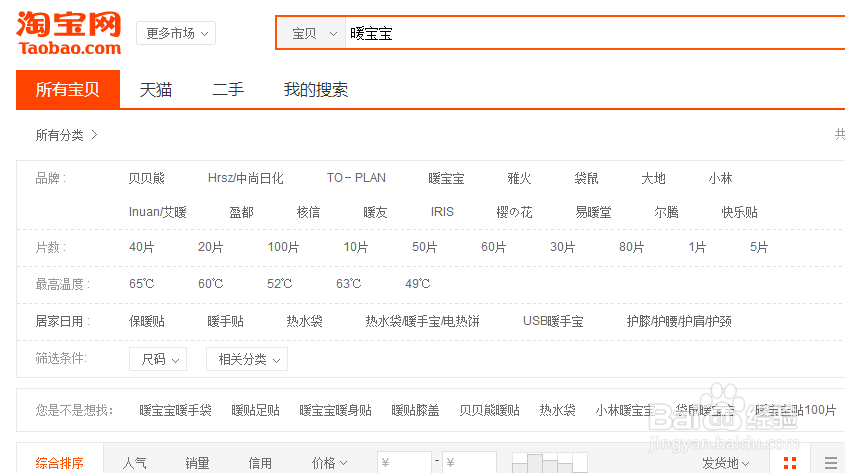Sort results by 综合排序

[60, 463]
